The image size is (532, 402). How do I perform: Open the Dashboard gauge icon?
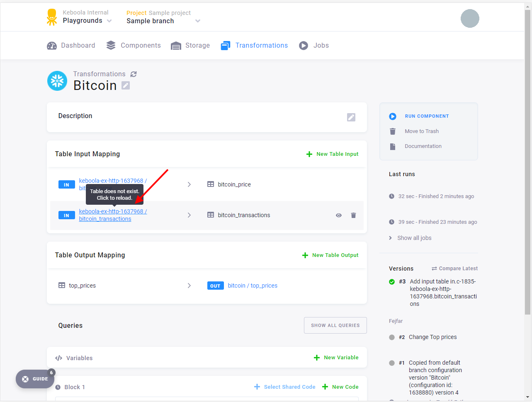point(52,46)
